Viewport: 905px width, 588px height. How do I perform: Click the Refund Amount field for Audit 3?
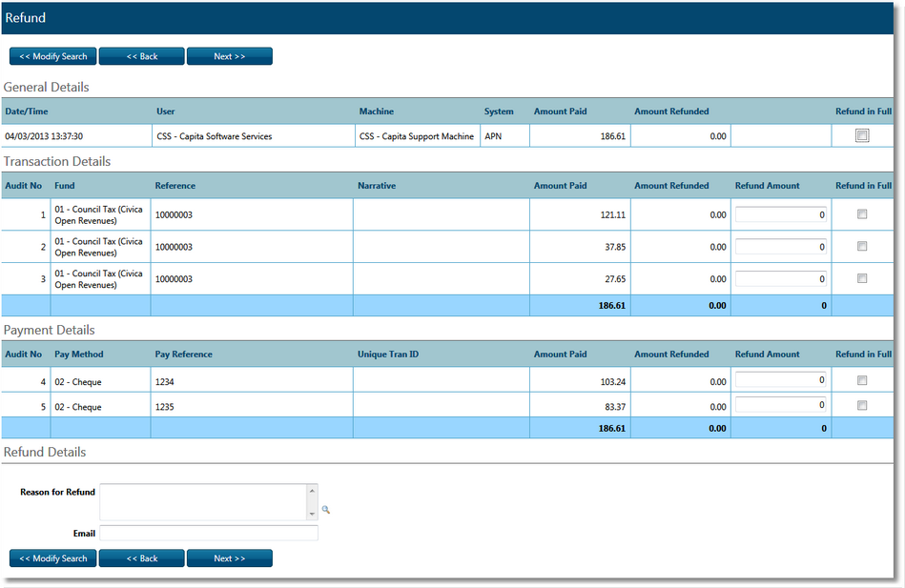[x=781, y=276]
